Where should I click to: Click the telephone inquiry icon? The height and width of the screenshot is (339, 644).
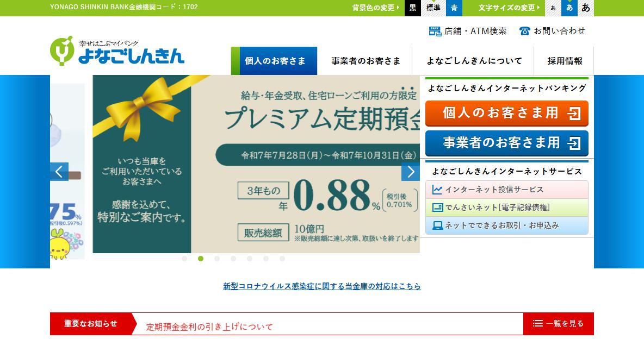click(x=524, y=31)
